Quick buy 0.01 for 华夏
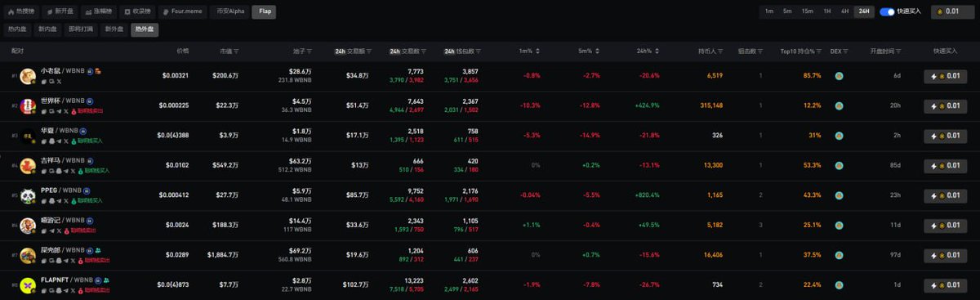 [945, 136]
